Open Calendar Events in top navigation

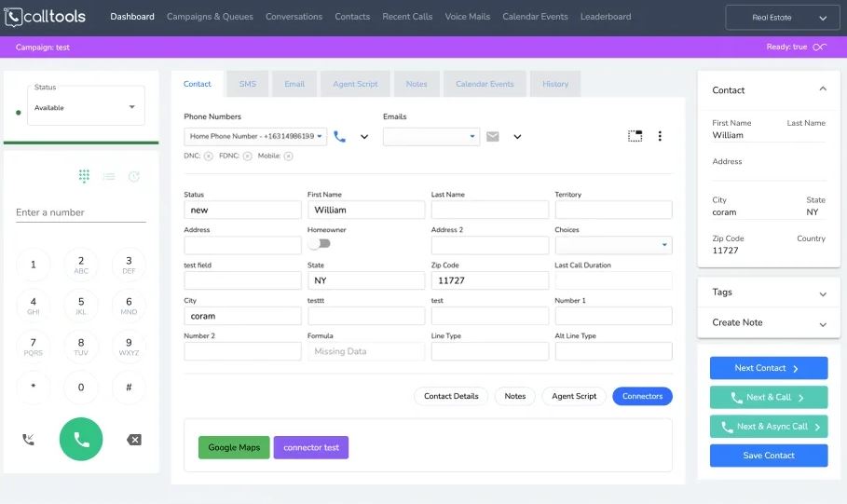(x=535, y=17)
